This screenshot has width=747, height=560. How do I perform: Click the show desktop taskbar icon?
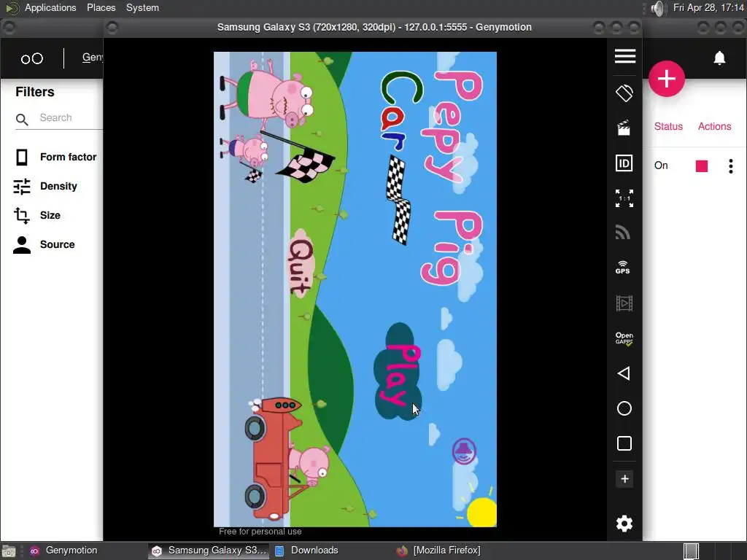[9, 551]
